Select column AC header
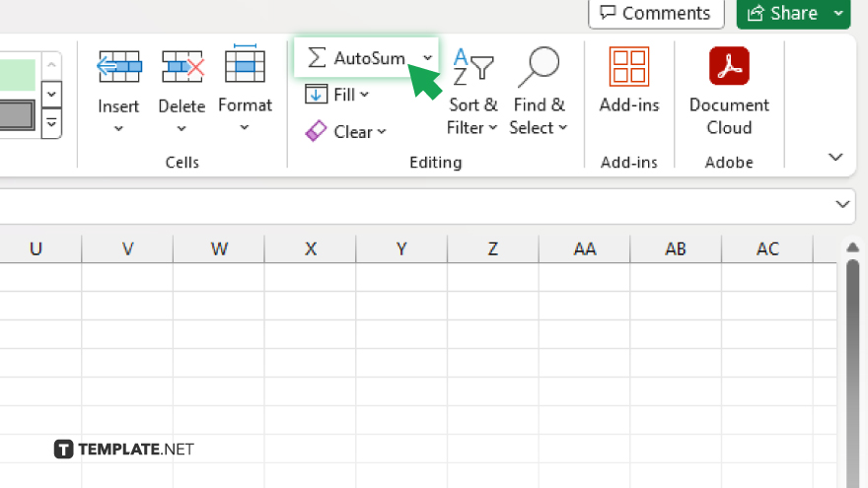868x488 pixels. [767, 249]
